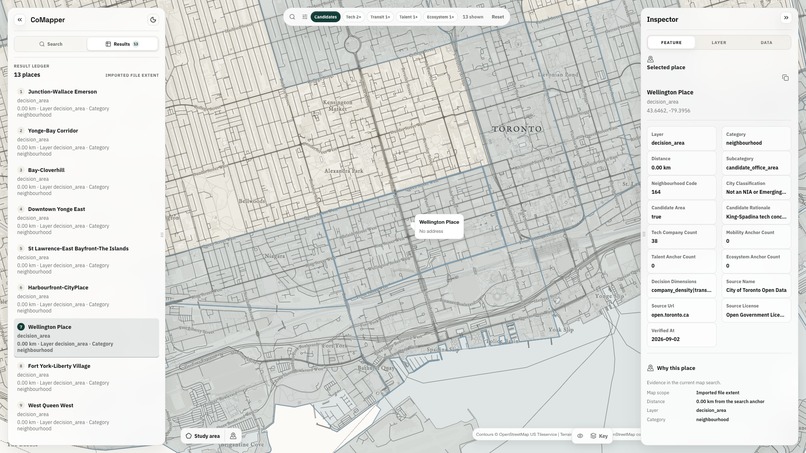
Task: Copy the selected place details in the Inspector
Action: (785, 78)
